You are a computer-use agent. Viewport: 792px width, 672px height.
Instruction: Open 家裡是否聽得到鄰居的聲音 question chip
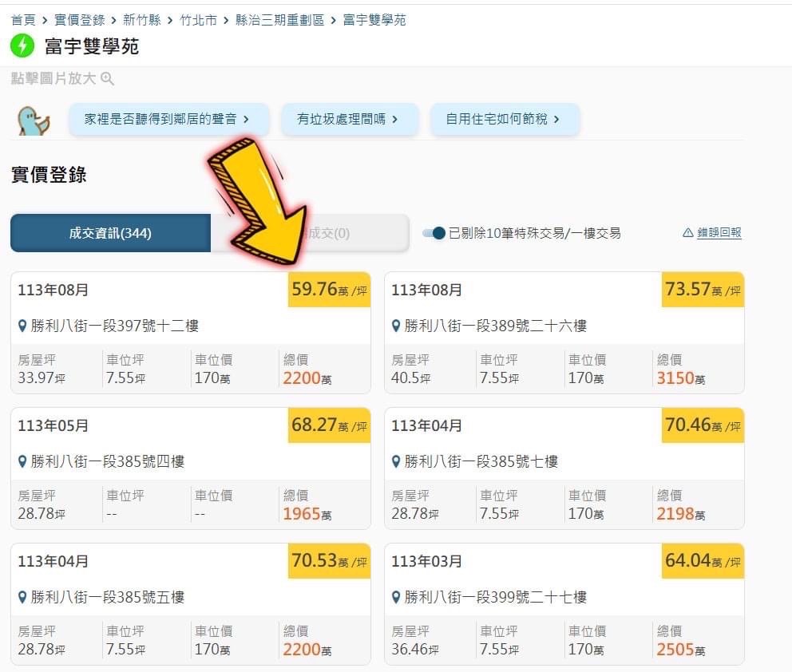(x=168, y=119)
